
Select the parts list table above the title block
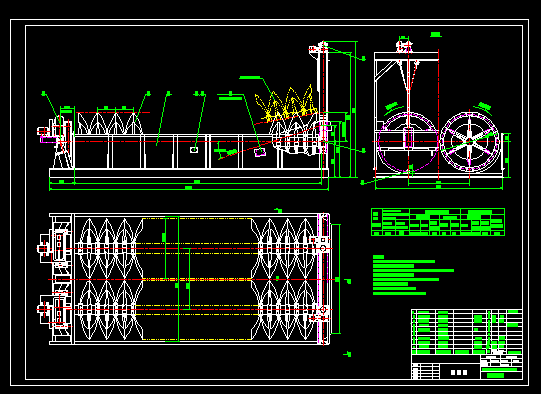(467, 332)
